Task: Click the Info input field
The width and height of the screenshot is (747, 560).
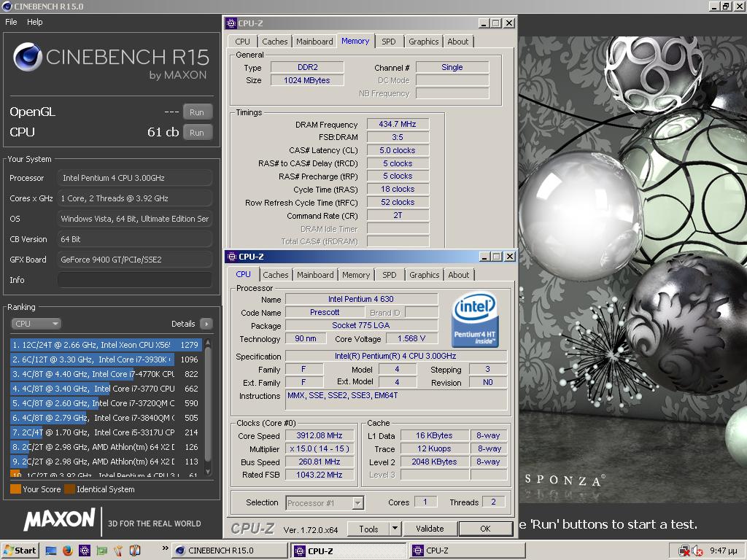Action: tap(135, 280)
